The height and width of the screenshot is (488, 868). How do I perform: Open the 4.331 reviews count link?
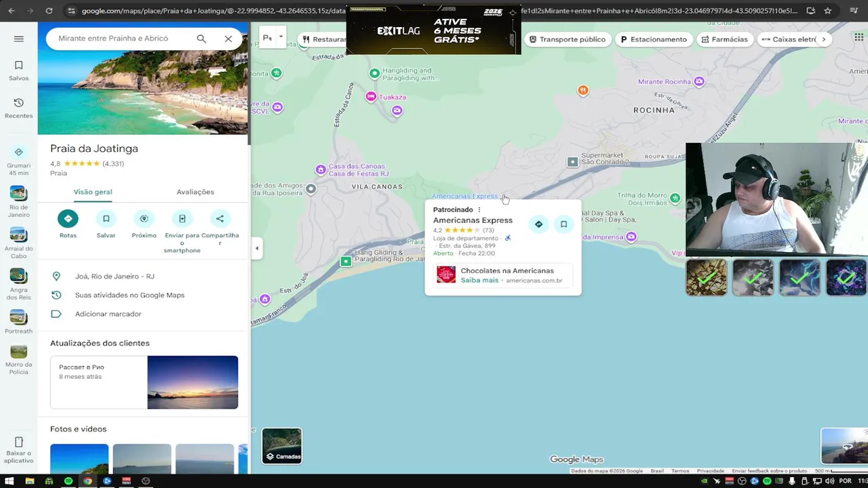pos(113,163)
